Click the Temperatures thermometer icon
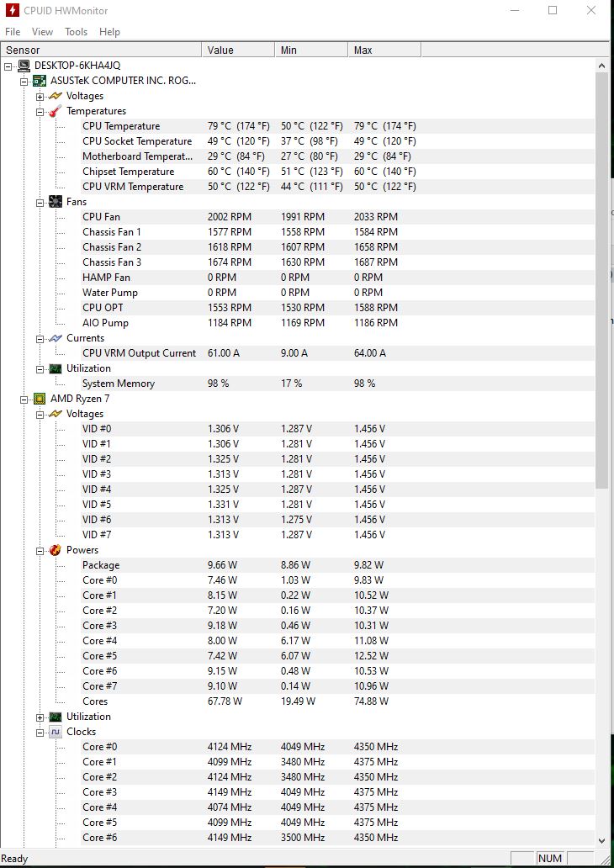Screen dimensions: 614x868 point(56,111)
